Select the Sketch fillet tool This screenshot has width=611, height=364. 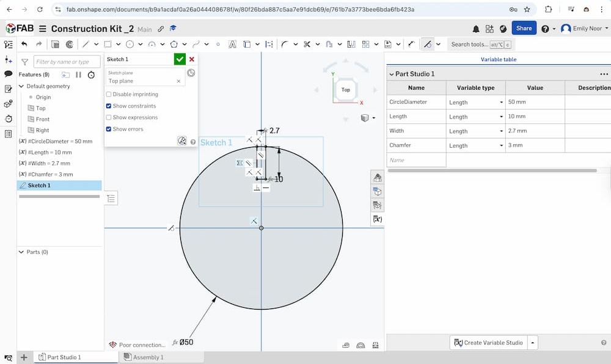point(285,45)
